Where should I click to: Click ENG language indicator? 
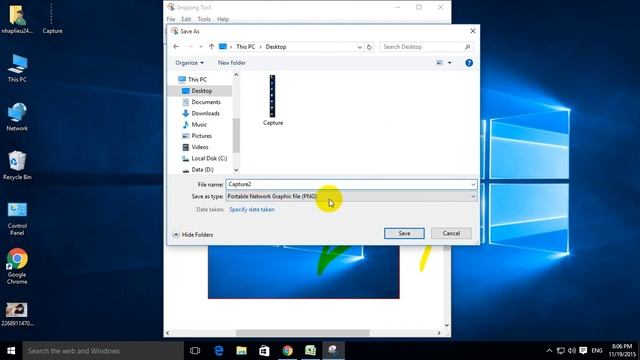pos(597,351)
